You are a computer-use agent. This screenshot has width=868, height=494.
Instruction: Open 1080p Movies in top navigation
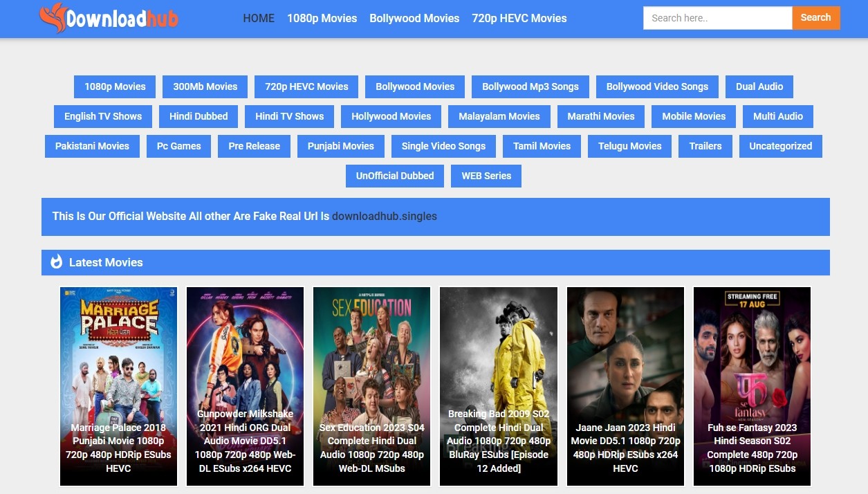[x=322, y=18]
